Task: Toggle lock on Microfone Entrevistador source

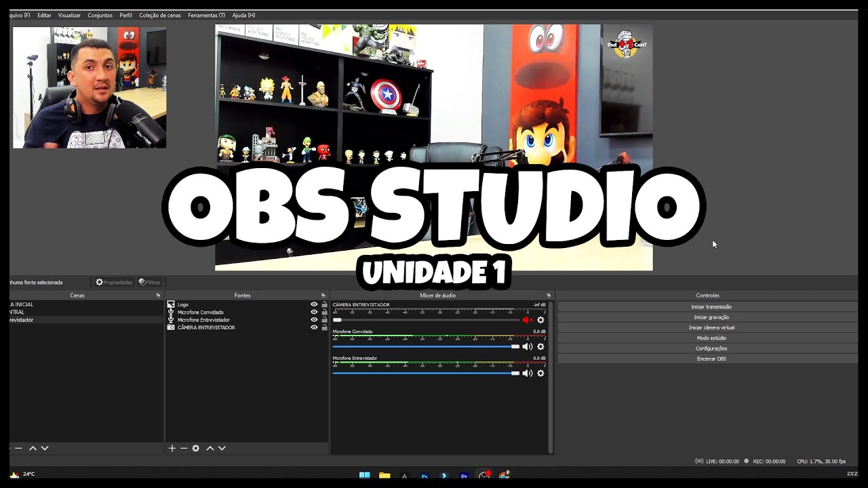Action: pyautogui.click(x=324, y=319)
